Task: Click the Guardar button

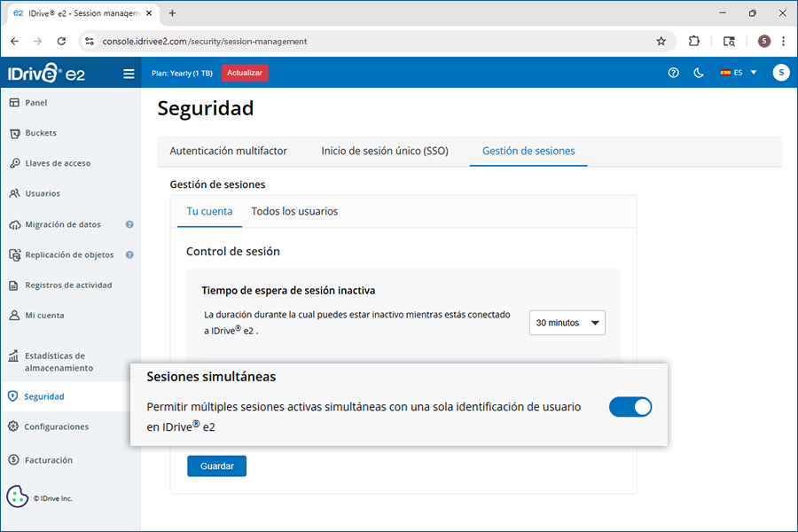Action: tap(217, 465)
